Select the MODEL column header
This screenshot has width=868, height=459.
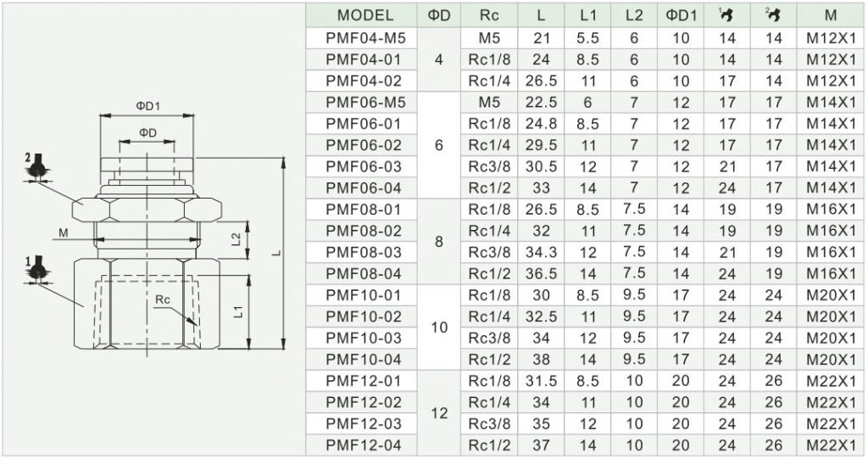click(x=364, y=15)
